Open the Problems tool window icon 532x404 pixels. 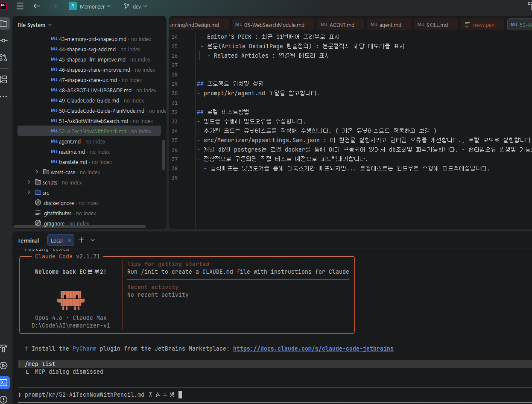tap(4, 400)
